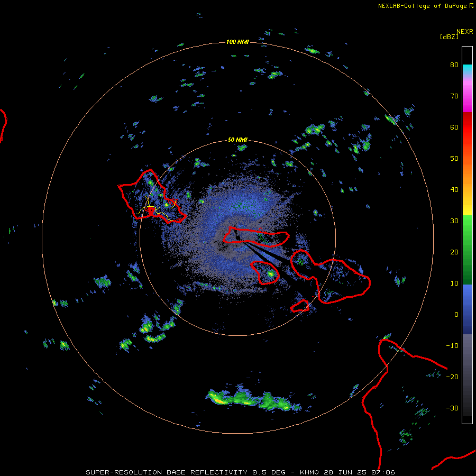Click the NEXLAB-College of DuPage credit text
This screenshot has width=476, height=476.
tap(422, 6)
